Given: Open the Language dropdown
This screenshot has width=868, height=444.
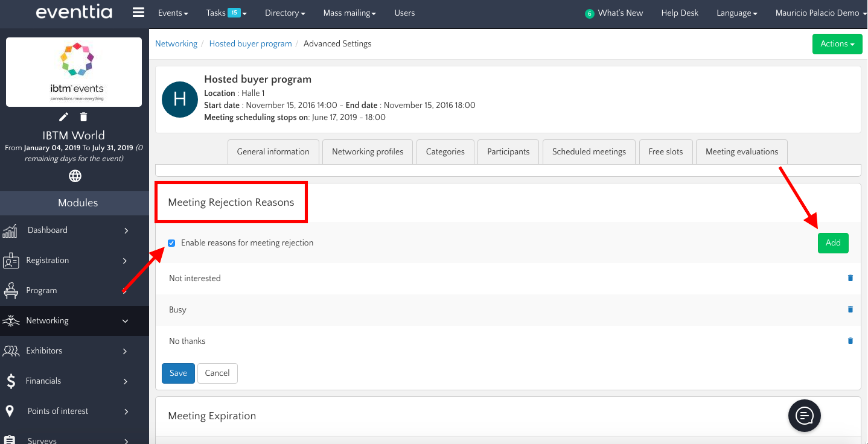Looking at the screenshot, I should (x=736, y=13).
